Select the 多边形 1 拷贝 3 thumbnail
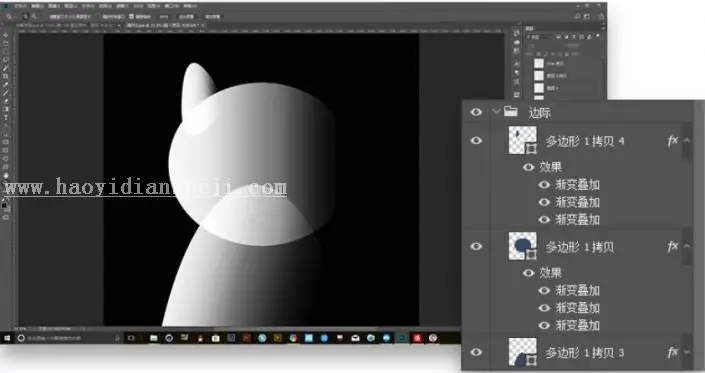Viewport: 705px width, 373px height. (x=522, y=352)
